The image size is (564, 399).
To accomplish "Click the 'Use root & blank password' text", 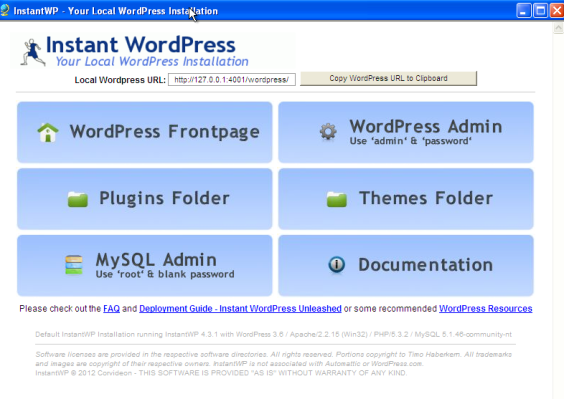I will [x=165, y=274].
